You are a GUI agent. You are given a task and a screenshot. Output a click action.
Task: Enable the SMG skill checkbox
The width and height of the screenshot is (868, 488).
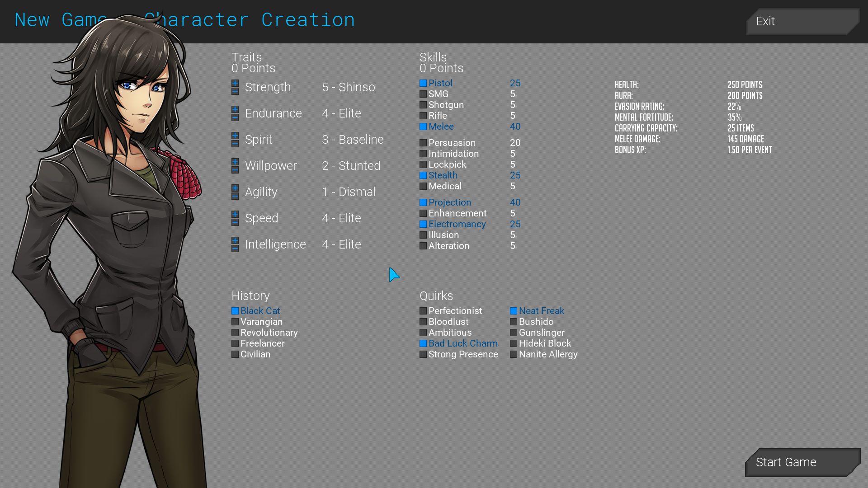coord(423,94)
